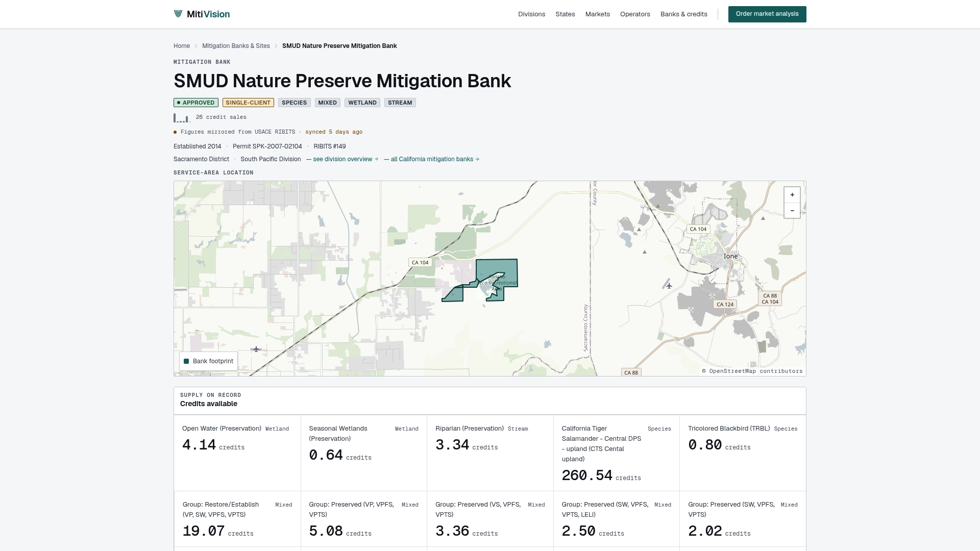
Task: Click the Sacramento District text
Action: click(x=201, y=159)
